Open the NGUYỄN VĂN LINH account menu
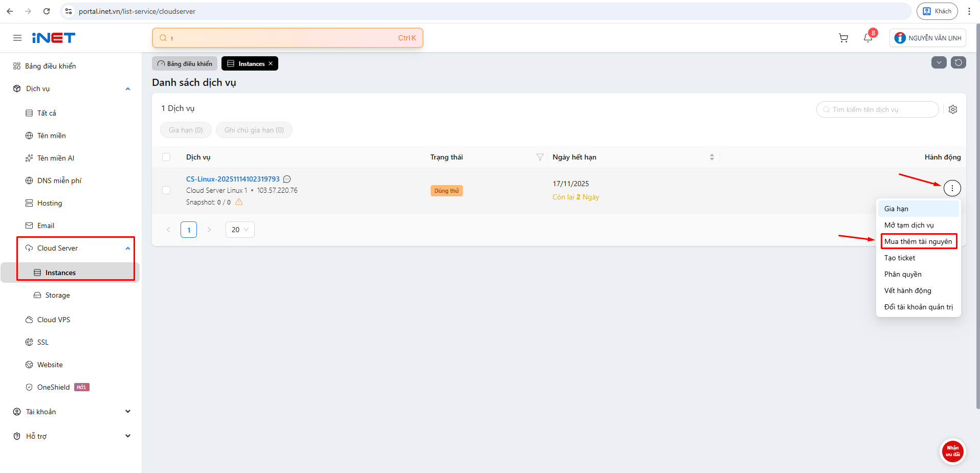The image size is (980, 473). coord(928,38)
